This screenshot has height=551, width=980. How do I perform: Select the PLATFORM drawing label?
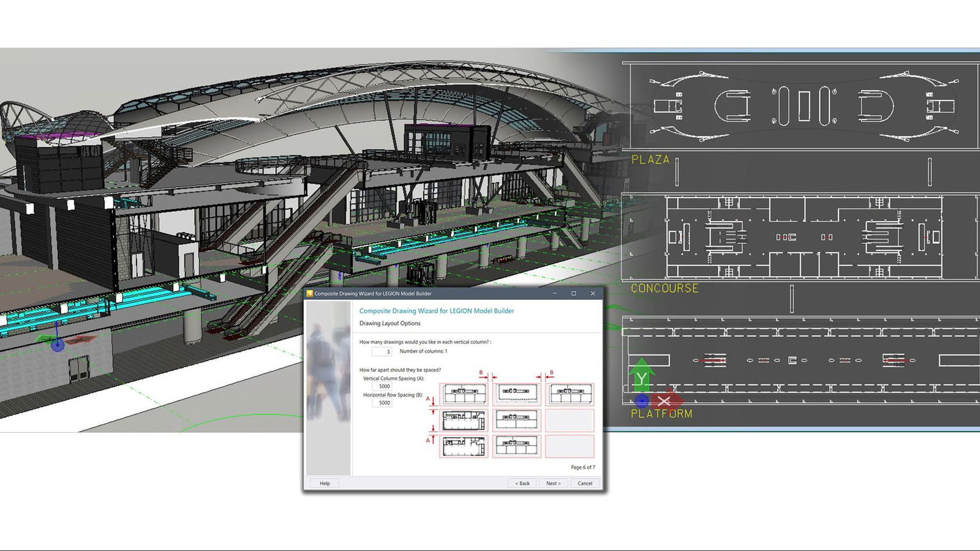tap(661, 414)
